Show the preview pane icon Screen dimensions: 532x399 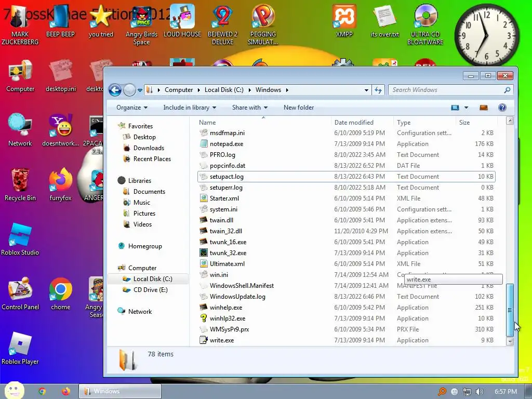pos(484,108)
